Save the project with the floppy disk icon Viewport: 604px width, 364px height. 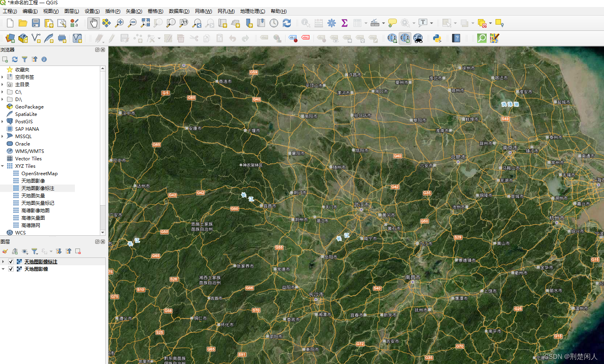[x=36, y=23]
